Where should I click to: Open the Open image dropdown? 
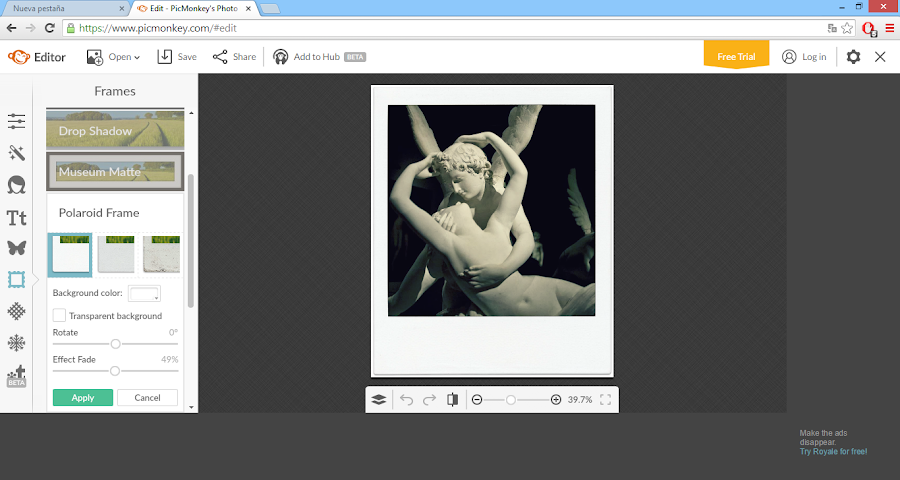pyautogui.click(x=114, y=56)
